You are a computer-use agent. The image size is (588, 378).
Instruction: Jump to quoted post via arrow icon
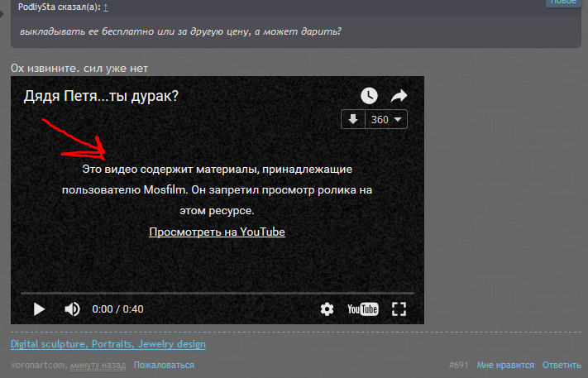coord(105,7)
